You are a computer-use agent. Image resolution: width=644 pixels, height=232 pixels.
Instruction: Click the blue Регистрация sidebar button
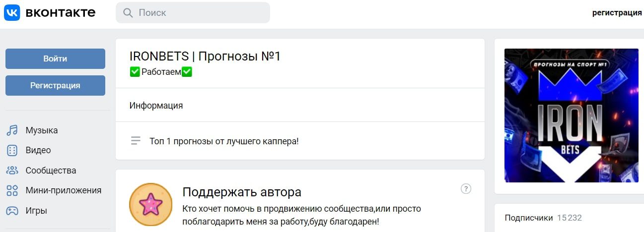55,85
